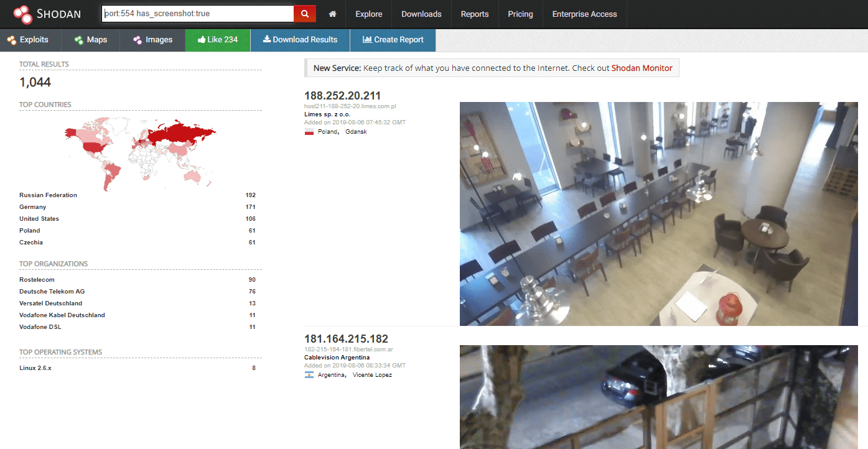Open the street camera screenshot
The width and height of the screenshot is (868, 449).
(x=658, y=397)
